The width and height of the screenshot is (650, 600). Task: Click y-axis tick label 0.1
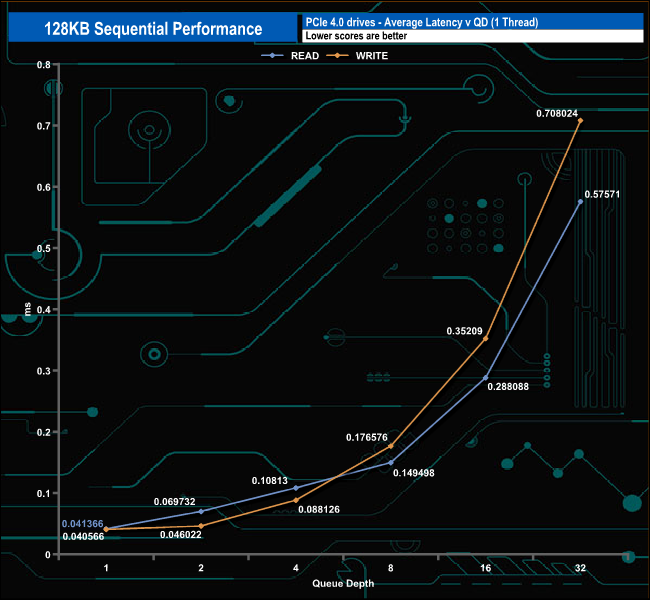tap(44, 493)
